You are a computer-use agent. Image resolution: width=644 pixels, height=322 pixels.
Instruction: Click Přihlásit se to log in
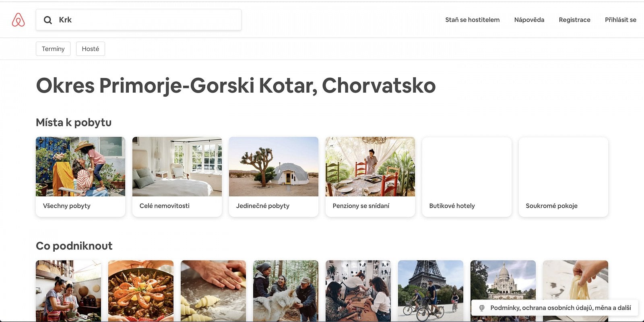[620, 20]
